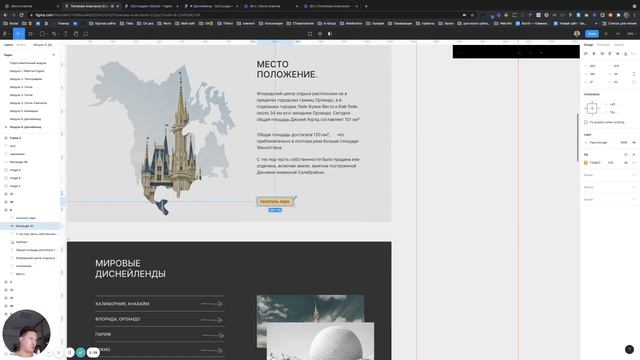Click Align left icon in Design panel
The image size is (640, 360).
tap(586, 54)
